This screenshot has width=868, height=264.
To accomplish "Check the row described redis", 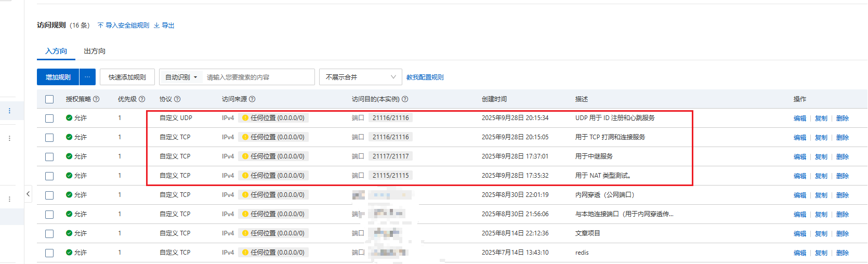I will 49,253.
